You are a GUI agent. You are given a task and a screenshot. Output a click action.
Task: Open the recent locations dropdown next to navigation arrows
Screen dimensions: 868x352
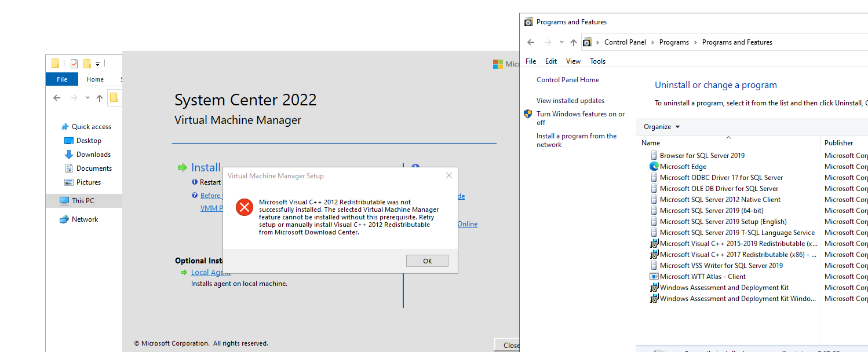(561, 42)
